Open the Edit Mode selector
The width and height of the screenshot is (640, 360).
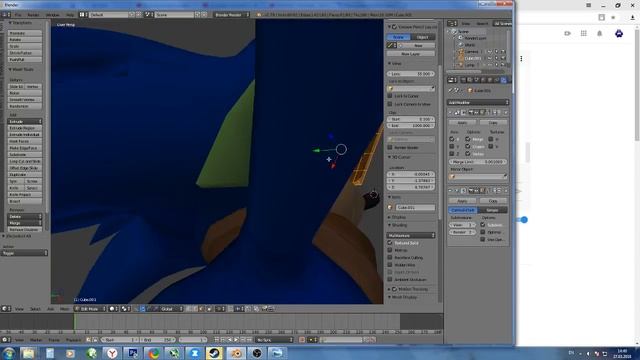coord(90,309)
